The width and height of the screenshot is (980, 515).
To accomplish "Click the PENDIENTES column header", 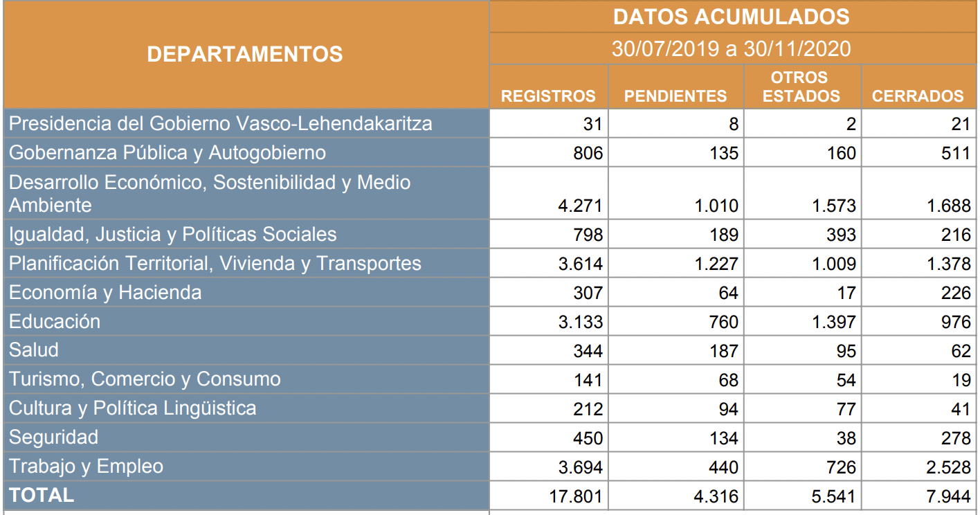I will [x=675, y=96].
